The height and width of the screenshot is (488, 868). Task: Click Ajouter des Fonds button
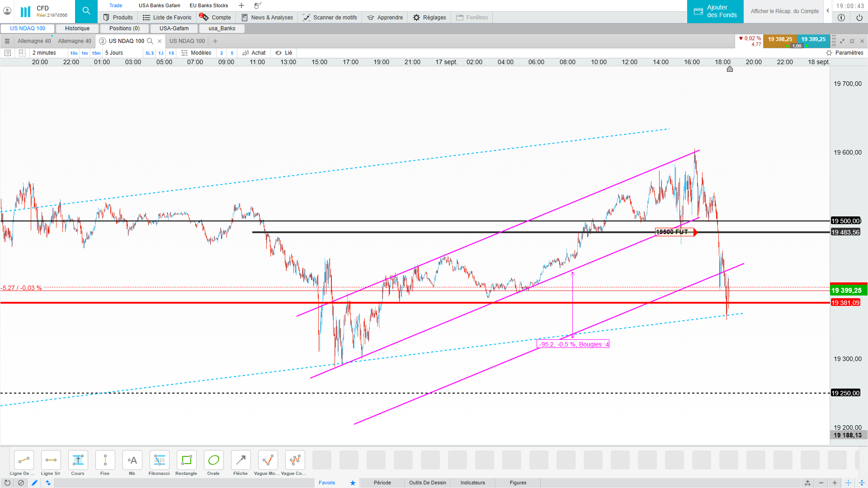point(715,11)
